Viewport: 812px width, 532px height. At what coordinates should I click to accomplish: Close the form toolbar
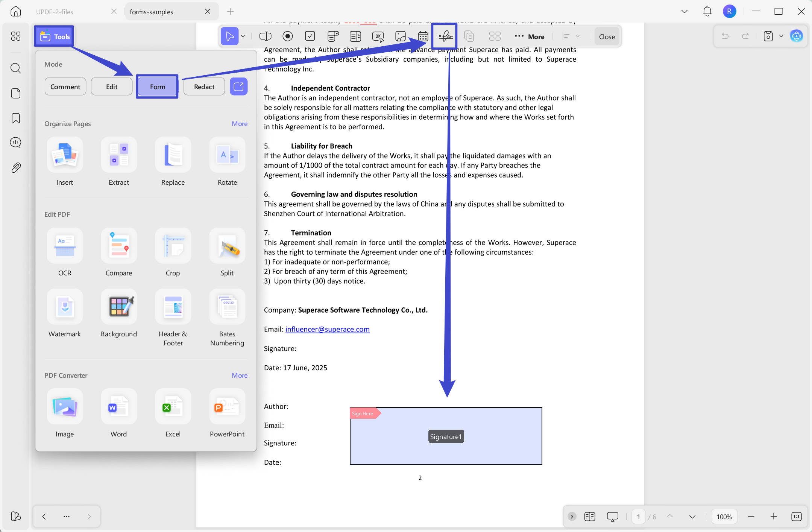click(x=607, y=36)
